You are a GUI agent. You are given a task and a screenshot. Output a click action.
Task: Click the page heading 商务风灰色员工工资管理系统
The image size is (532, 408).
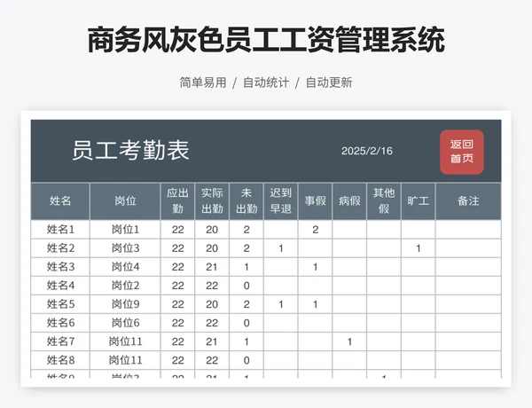pos(266,41)
